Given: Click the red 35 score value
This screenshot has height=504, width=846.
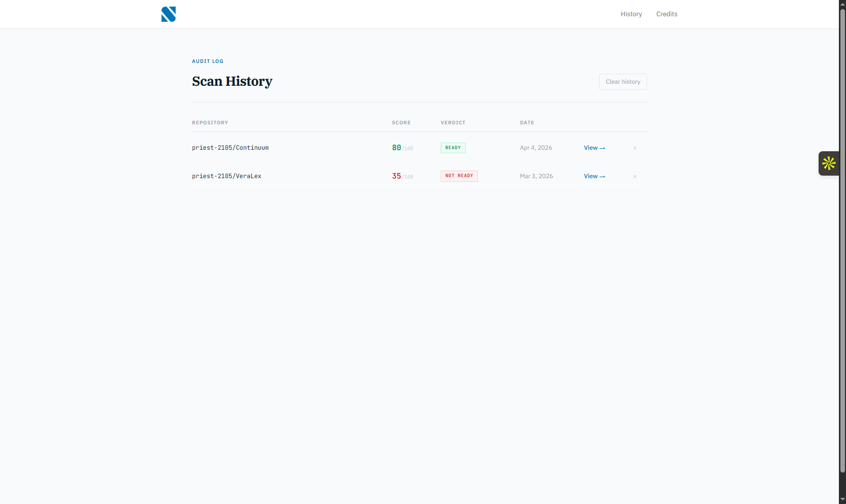Looking at the screenshot, I should pos(397,176).
